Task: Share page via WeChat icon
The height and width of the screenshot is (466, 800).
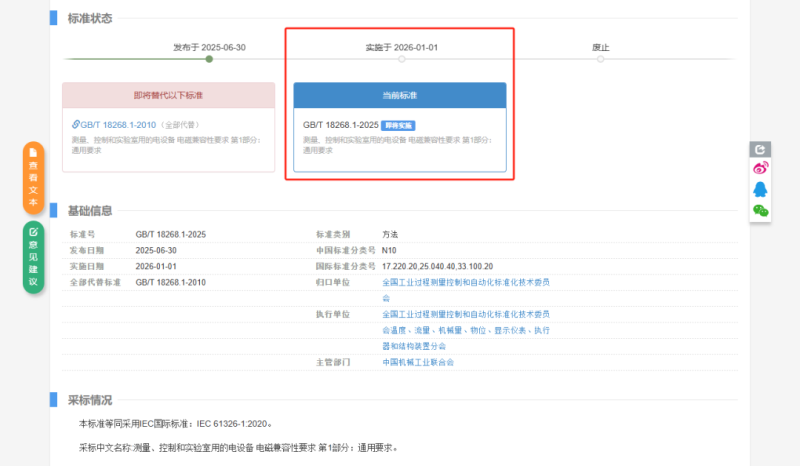Action: click(761, 210)
